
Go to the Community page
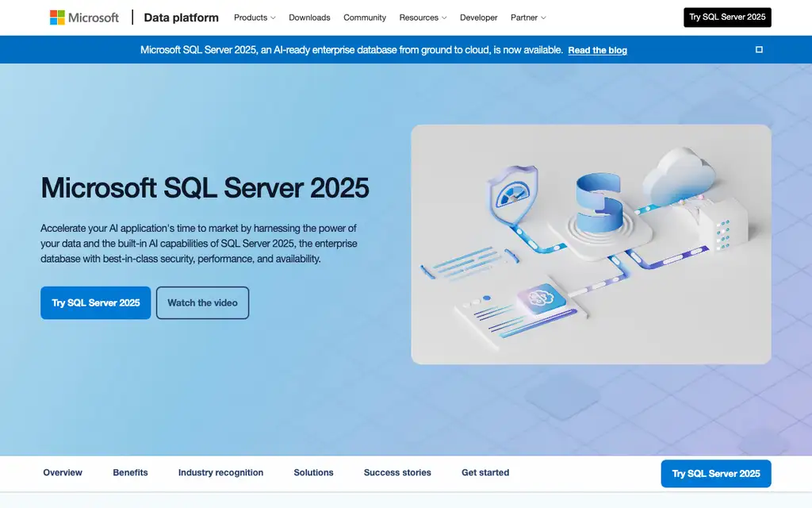coord(365,17)
